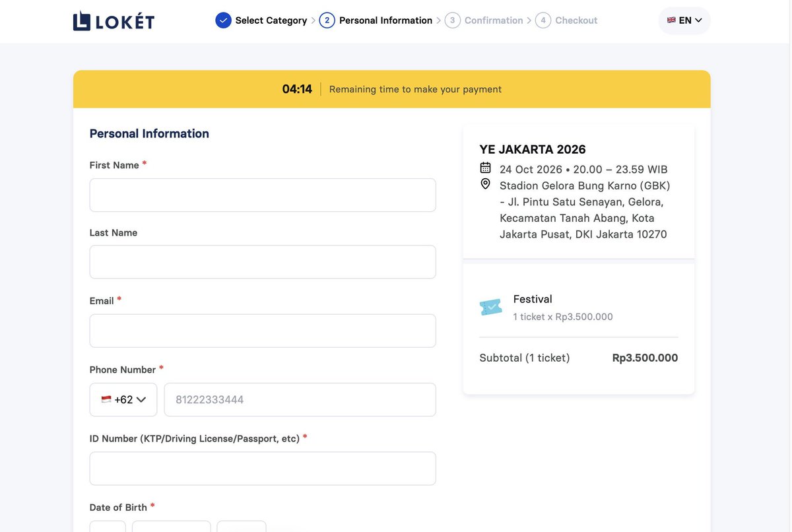792x532 pixels.
Task: Open the EN language dropdown
Action: point(684,20)
